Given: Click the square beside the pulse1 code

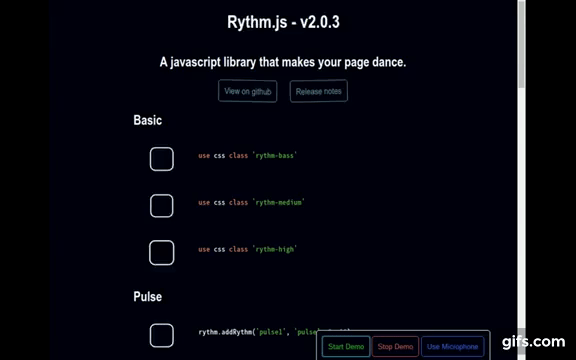Looking at the screenshot, I should 162,335.
